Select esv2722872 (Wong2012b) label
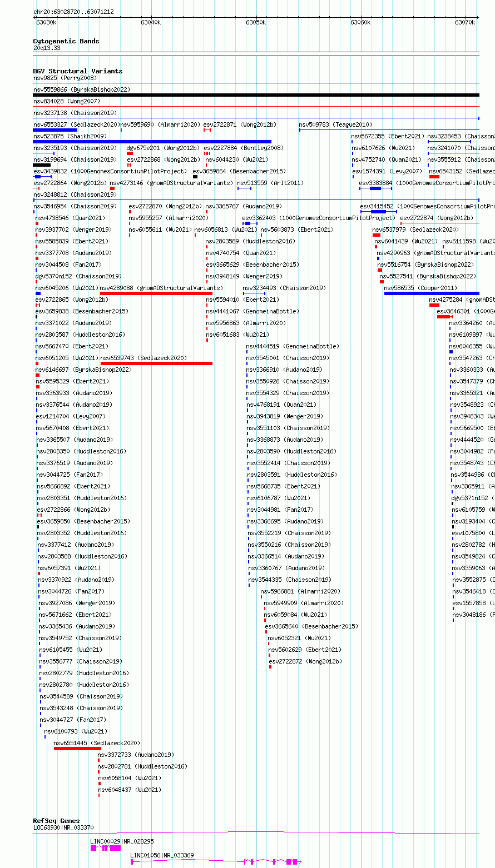Screen dimensions: 495x868 coord(305,661)
